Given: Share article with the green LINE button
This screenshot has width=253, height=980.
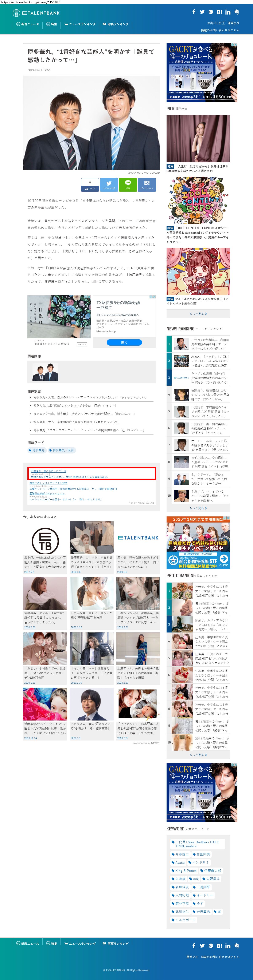Looking at the screenshot, I should tap(128, 185).
